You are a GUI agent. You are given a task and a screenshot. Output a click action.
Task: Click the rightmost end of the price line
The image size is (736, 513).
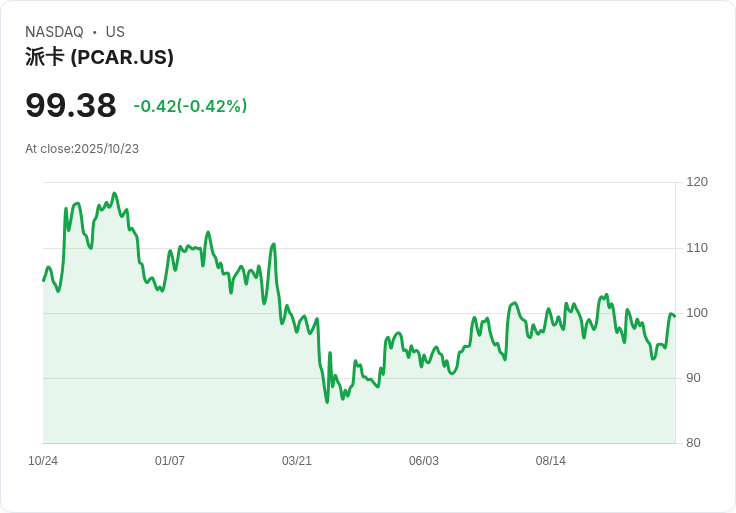click(675, 317)
